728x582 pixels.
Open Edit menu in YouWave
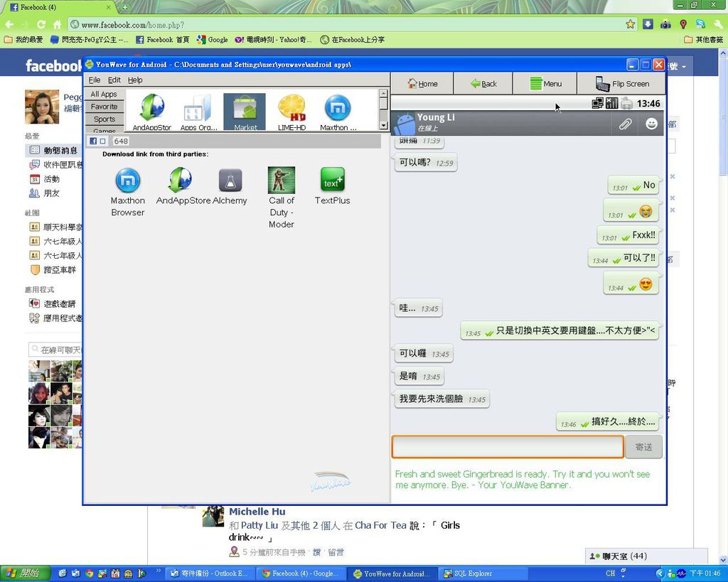[x=114, y=80]
